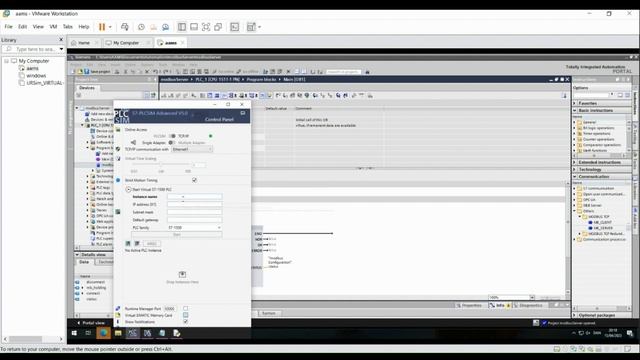Click the IP address input field
Image resolution: width=640 pixels, height=360 pixels.
tap(194, 204)
